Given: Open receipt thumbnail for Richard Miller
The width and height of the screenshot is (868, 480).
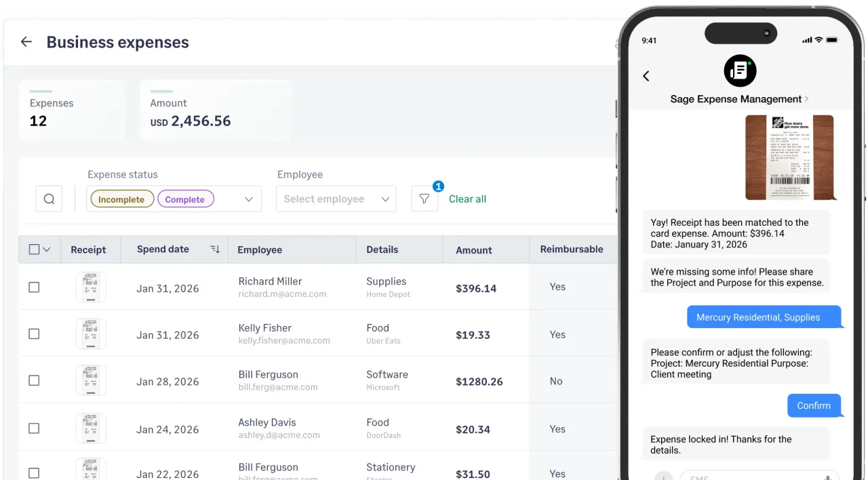Looking at the screenshot, I should [x=91, y=287].
